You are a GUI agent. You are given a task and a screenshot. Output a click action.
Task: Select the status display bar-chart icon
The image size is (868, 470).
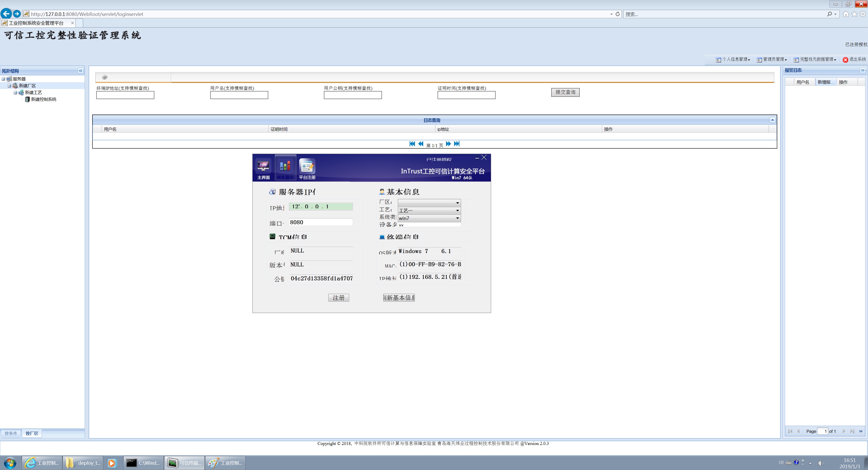[x=285, y=166]
